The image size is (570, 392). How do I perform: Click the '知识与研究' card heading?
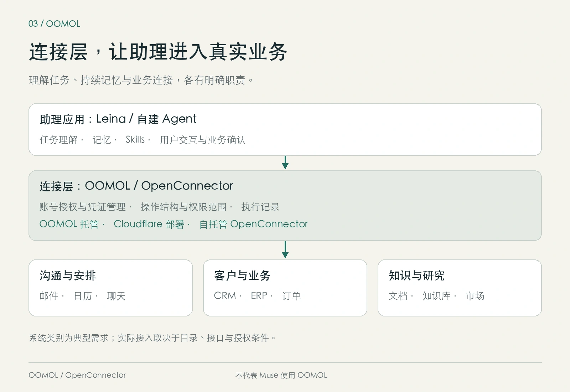[x=417, y=275]
